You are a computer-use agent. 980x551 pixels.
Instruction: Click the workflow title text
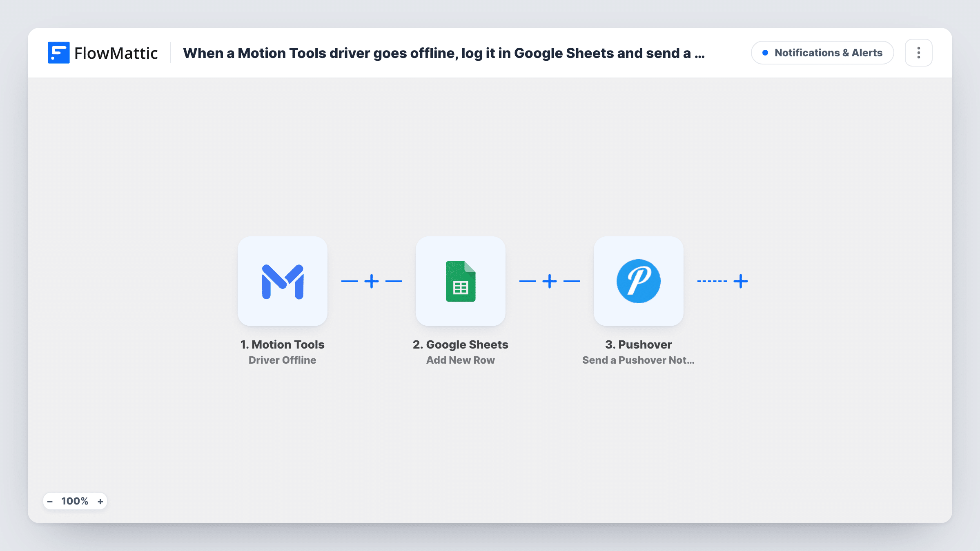pyautogui.click(x=444, y=53)
